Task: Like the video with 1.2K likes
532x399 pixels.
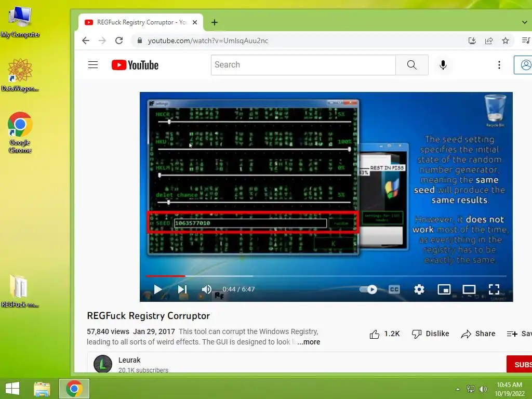Action: point(385,334)
